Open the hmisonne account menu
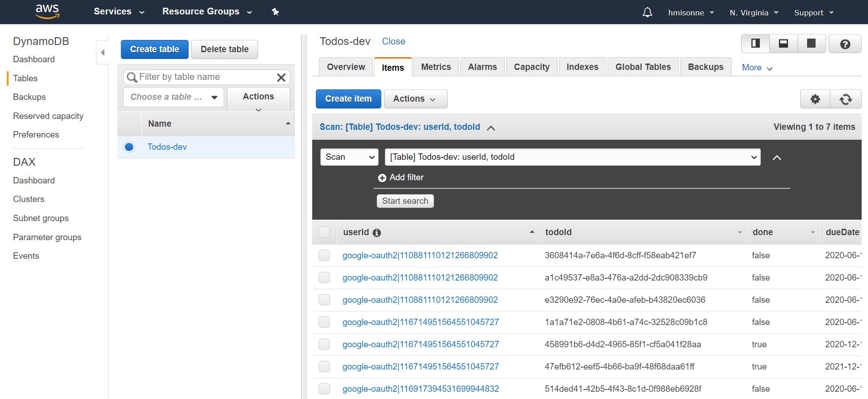This screenshot has height=399, width=868. [691, 13]
